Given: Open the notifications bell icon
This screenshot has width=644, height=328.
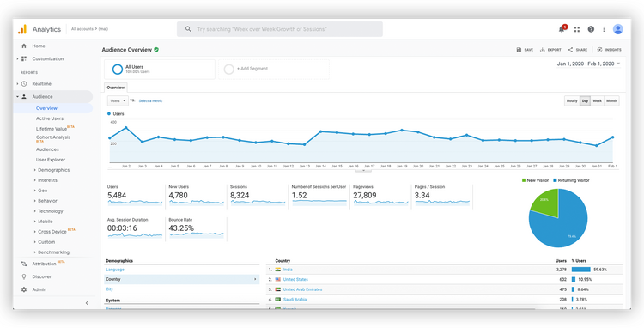Looking at the screenshot, I should coord(561,29).
